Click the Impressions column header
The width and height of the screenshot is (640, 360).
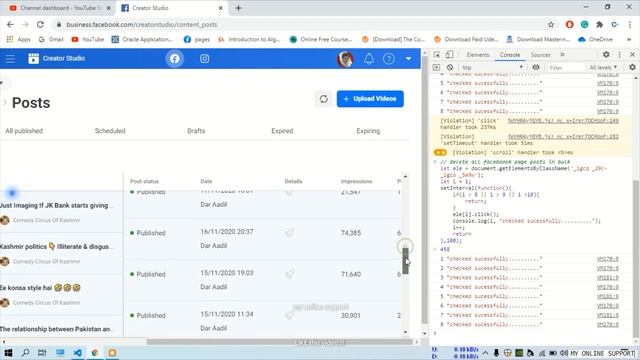coord(356,181)
